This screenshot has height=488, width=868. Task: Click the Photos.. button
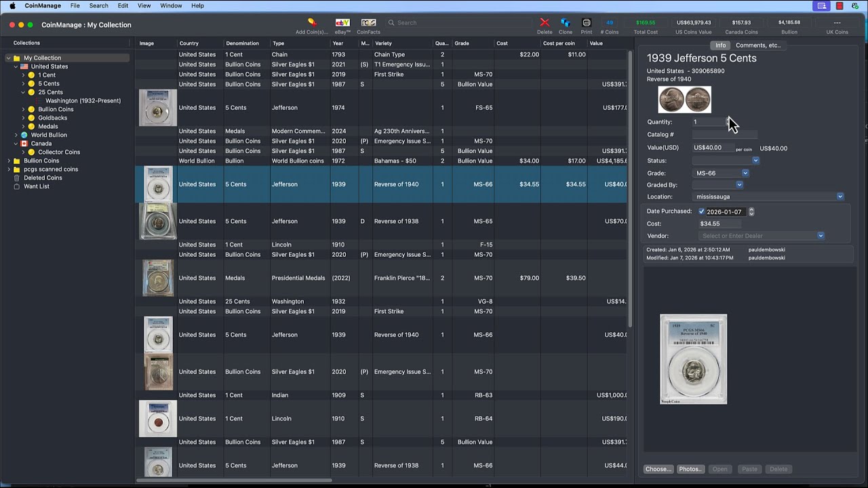click(x=690, y=469)
